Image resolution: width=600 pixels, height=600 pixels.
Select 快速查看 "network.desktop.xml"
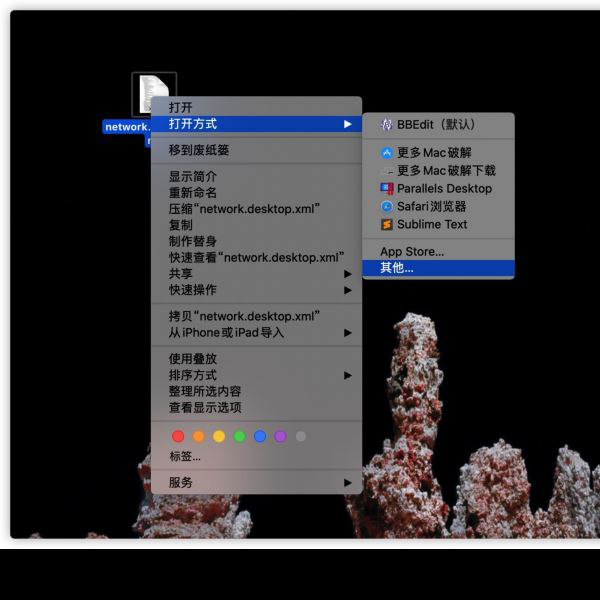tap(256, 258)
